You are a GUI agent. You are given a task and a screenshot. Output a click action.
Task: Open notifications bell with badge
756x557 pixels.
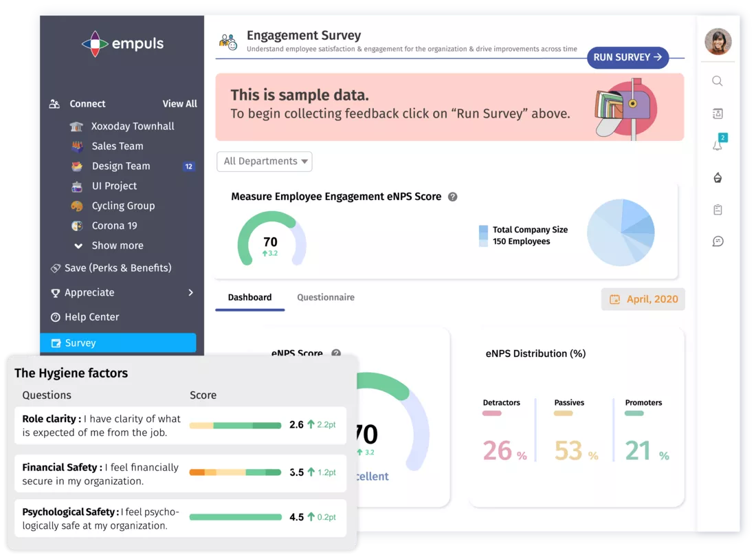(x=718, y=145)
